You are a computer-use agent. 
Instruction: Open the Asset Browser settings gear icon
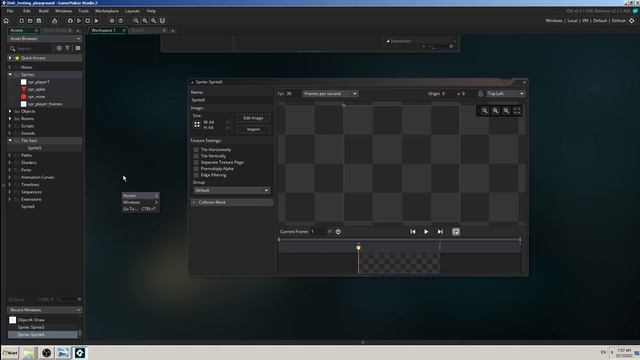[59, 48]
